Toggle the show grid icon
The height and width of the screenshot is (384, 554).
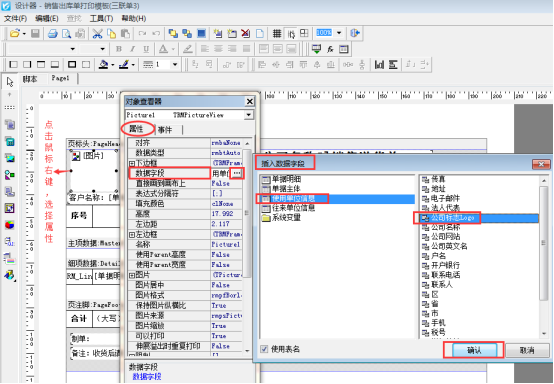point(277,34)
